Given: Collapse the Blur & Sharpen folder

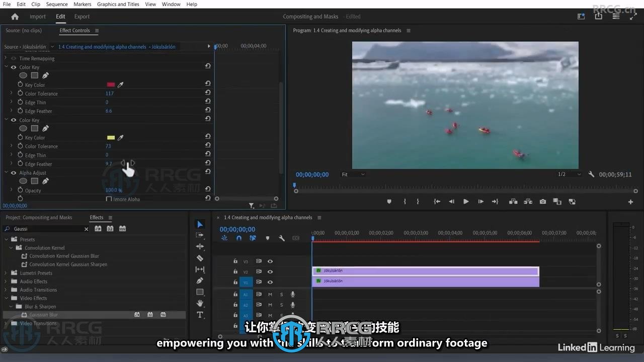Looking at the screenshot, I should click(x=11, y=307).
